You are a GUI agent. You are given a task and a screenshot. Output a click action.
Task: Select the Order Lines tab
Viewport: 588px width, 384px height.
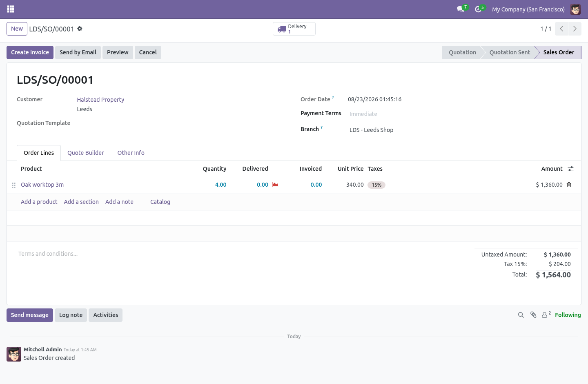click(39, 153)
